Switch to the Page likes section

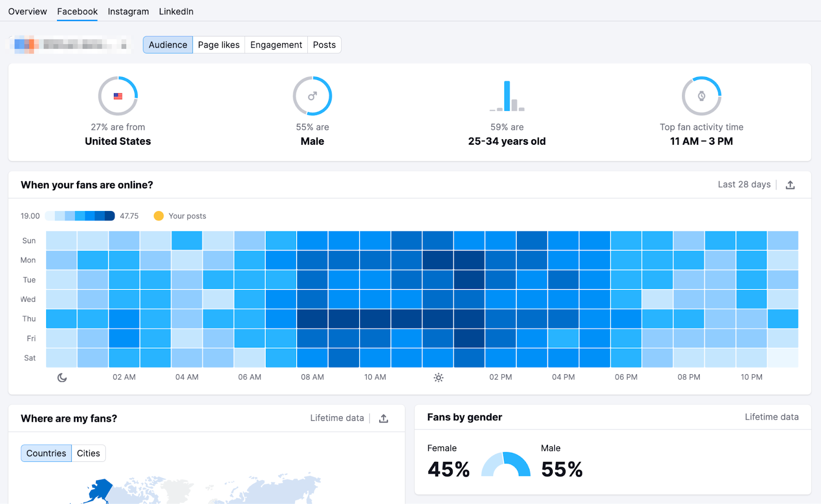tap(219, 45)
